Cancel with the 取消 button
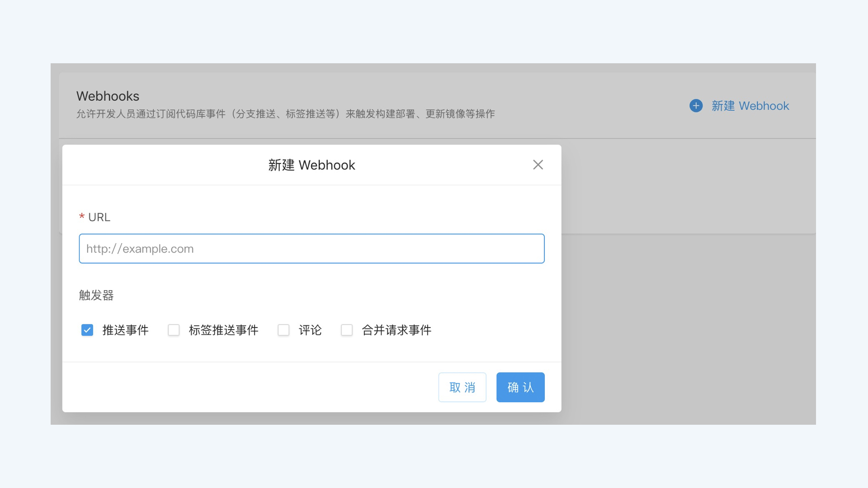Screen dimensions: 868x488 (462, 387)
